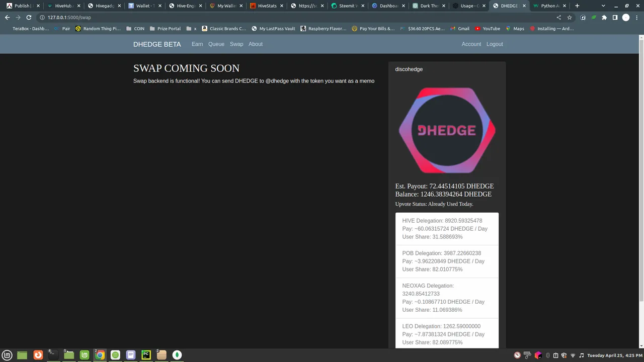Open the Linux Mint start menu
The width and height of the screenshot is (644, 362).
coord(8,355)
